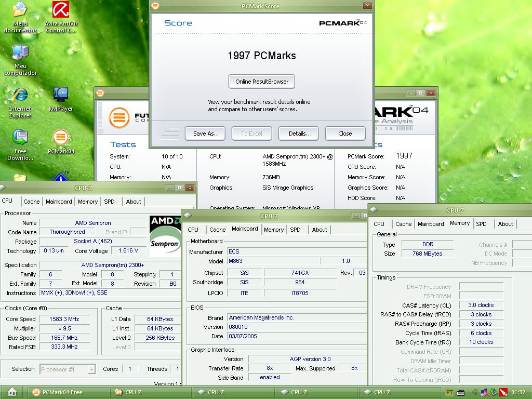The height and width of the screenshot is (399, 532).
Task: Click BIOS Date 03/07/2005
Action: [296, 336]
